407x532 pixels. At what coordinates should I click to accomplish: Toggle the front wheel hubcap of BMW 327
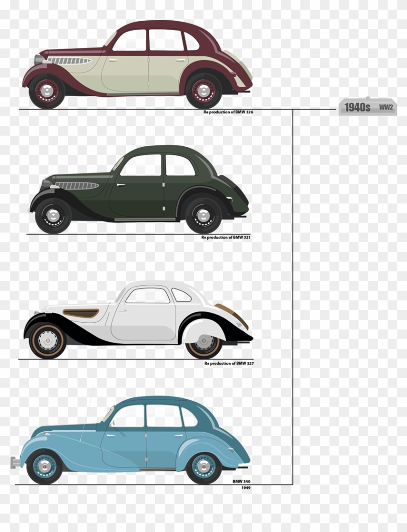pyautogui.click(x=48, y=341)
